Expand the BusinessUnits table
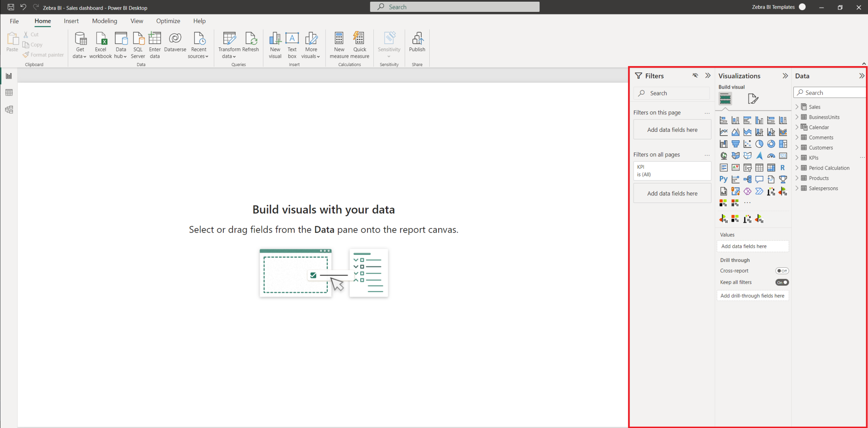The width and height of the screenshot is (868, 428). (797, 117)
